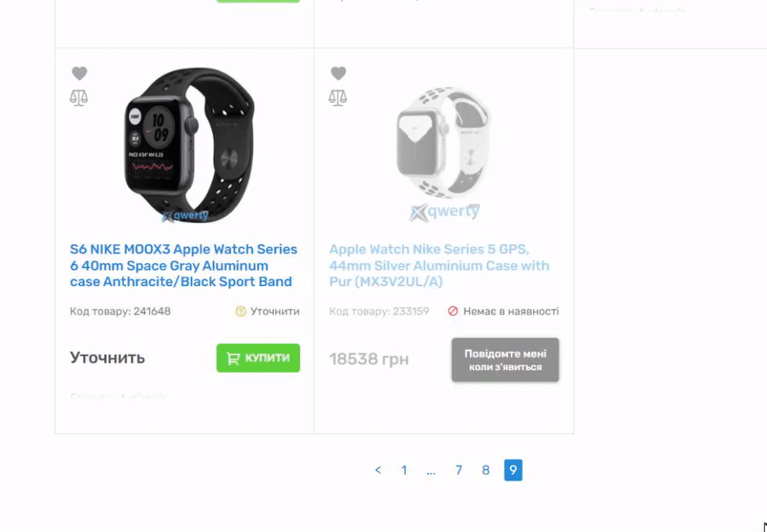Open S6 NIKE MOOX3 Apple Watch title link
This screenshot has height=532, width=767.
(x=183, y=265)
